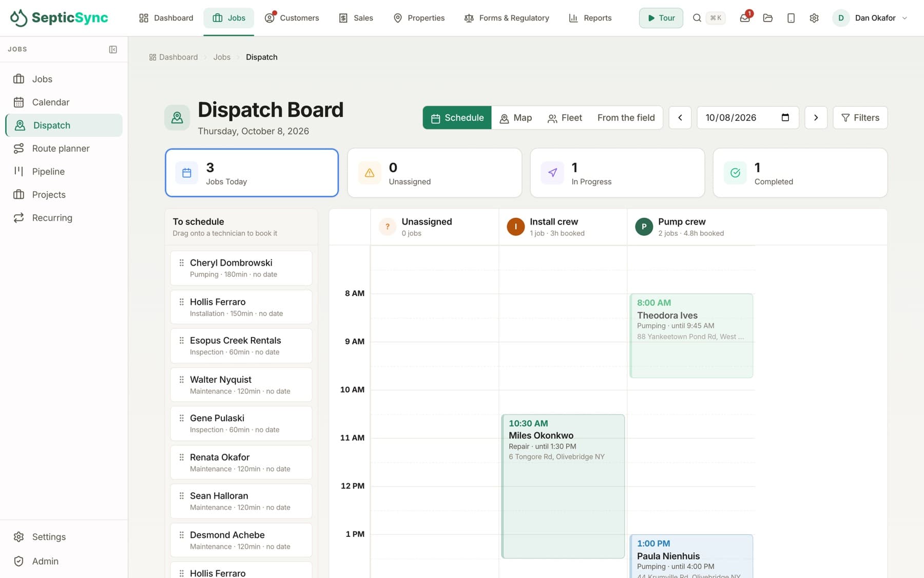Image resolution: width=924 pixels, height=578 pixels.
Task: Open the folder icon in header
Action: pyautogui.click(x=768, y=18)
